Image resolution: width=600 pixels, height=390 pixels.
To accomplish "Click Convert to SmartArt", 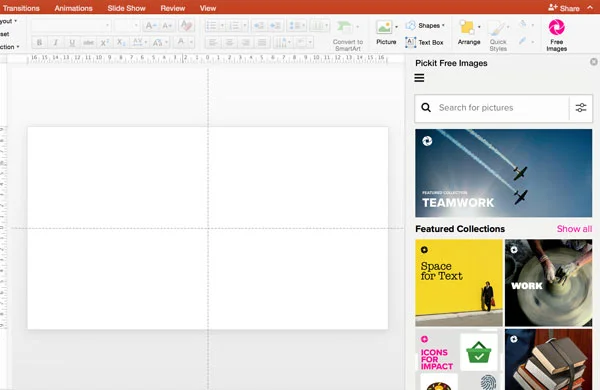I will click(347, 36).
